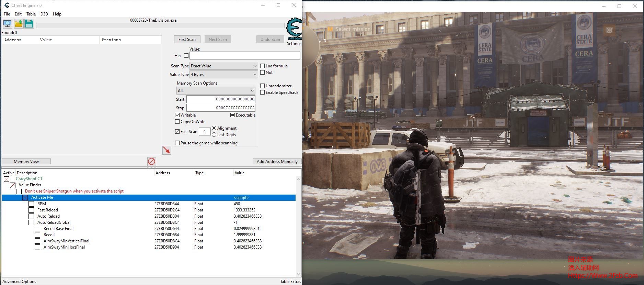Viewport: 644px width, 285px height.
Task: Open a cheat table file with folder icon
Action: pos(19,24)
